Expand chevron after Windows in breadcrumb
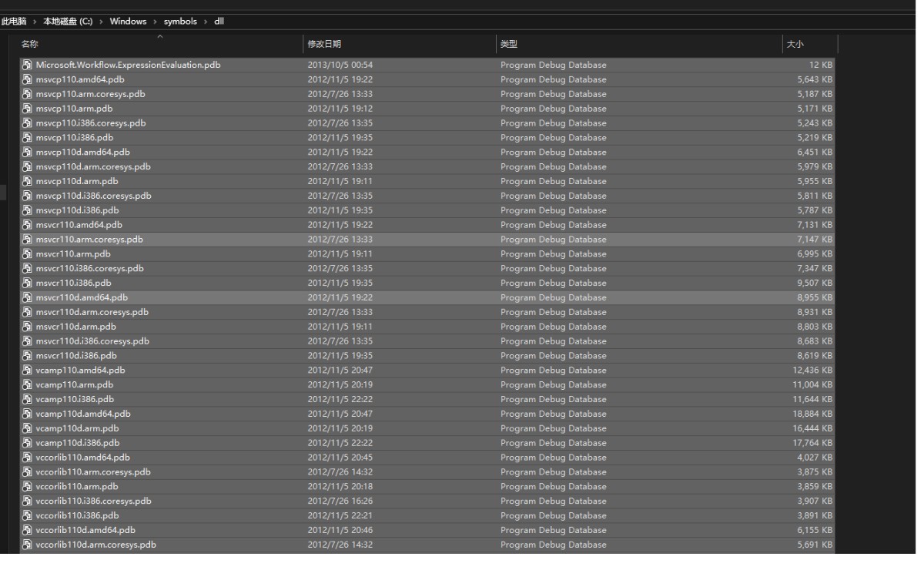Image resolution: width=924 pixels, height=587 pixels. tap(155, 22)
